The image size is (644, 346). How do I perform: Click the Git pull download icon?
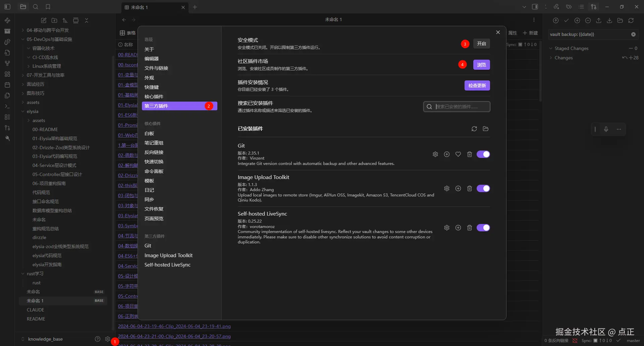(609, 20)
